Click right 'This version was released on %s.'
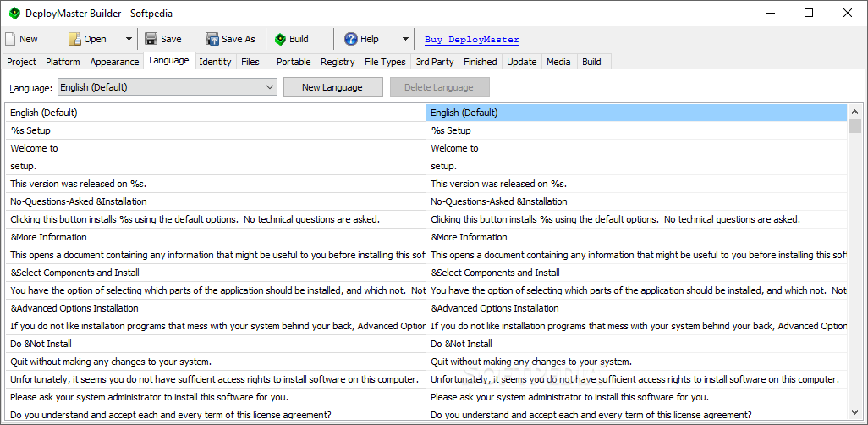This screenshot has width=868, height=425. tap(636, 184)
